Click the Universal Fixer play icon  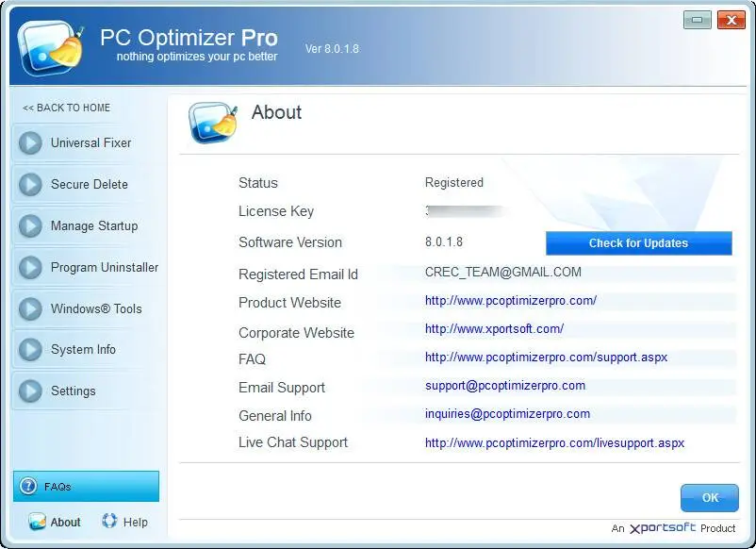pos(30,142)
